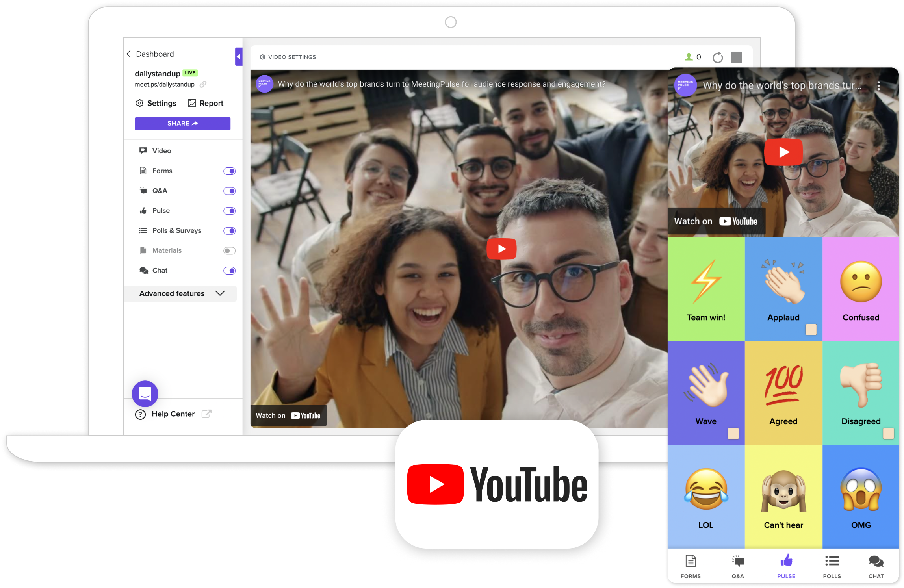Send the Confused face reaction
The image size is (904, 588).
(x=861, y=289)
